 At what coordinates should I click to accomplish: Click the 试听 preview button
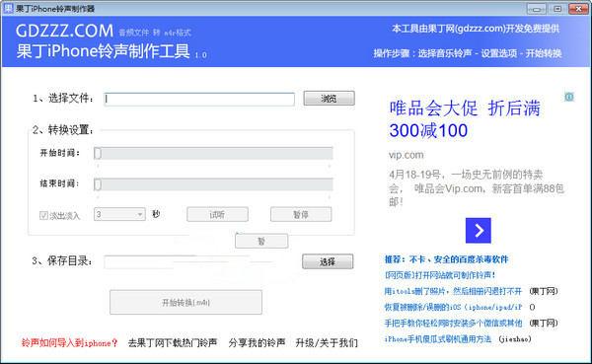point(217,214)
